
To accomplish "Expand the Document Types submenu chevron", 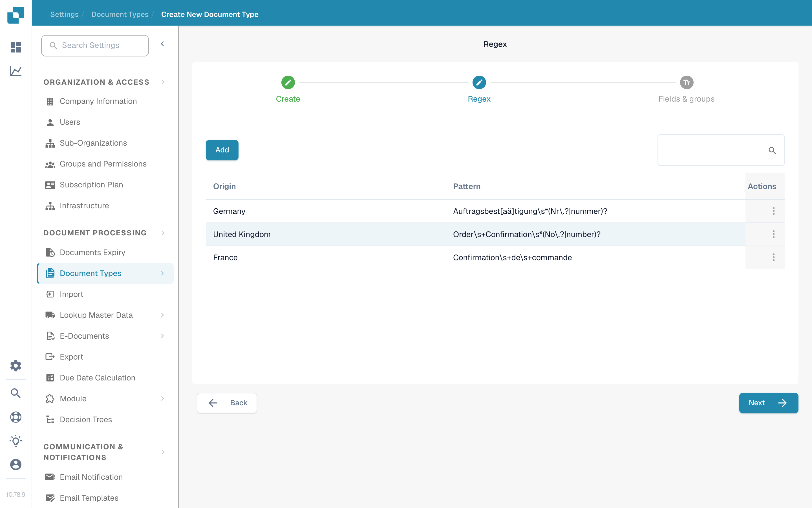I will tap(162, 273).
